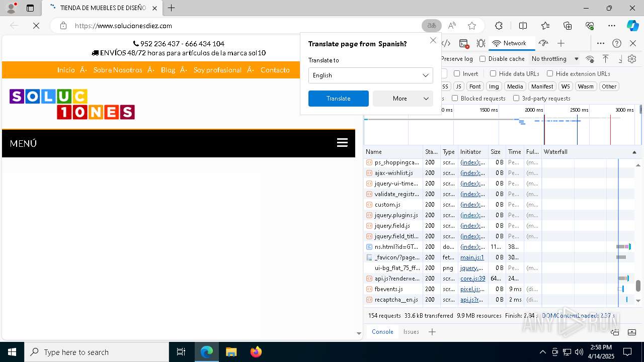The width and height of the screenshot is (644, 362).
Task: Filter requests by Manifest type
Action: (542, 86)
